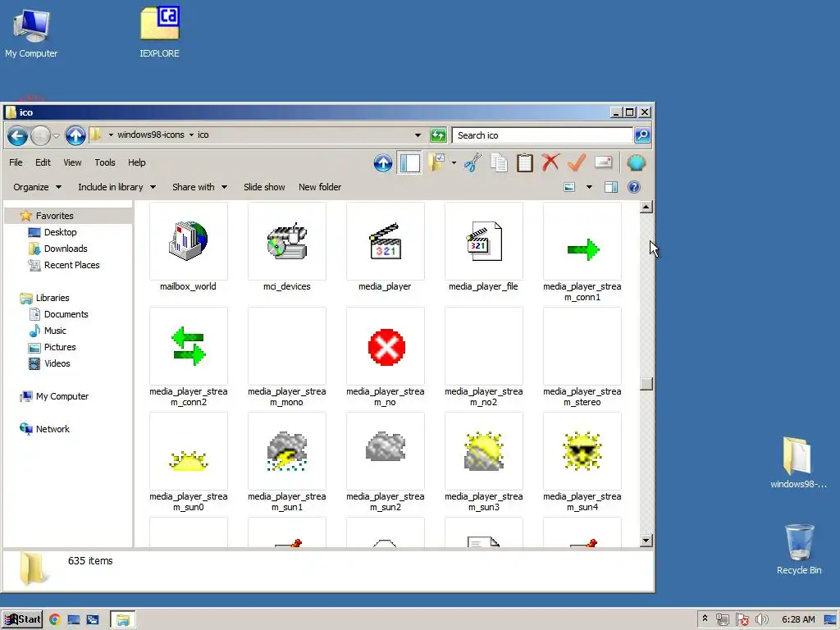Select Network in the navigation pane
840x630 pixels.
(52, 429)
